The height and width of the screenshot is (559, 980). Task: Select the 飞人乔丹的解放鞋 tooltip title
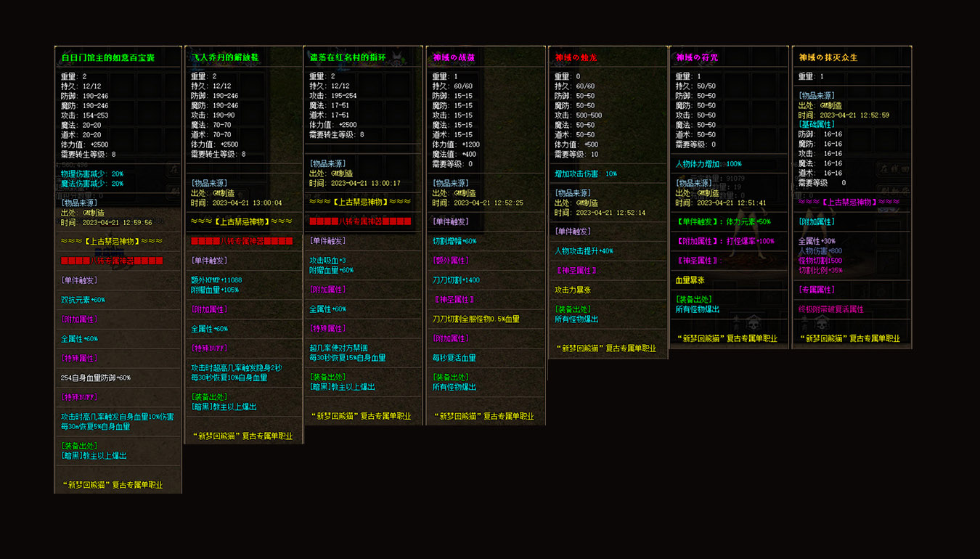pyautogui.click(x=224, y=57)
